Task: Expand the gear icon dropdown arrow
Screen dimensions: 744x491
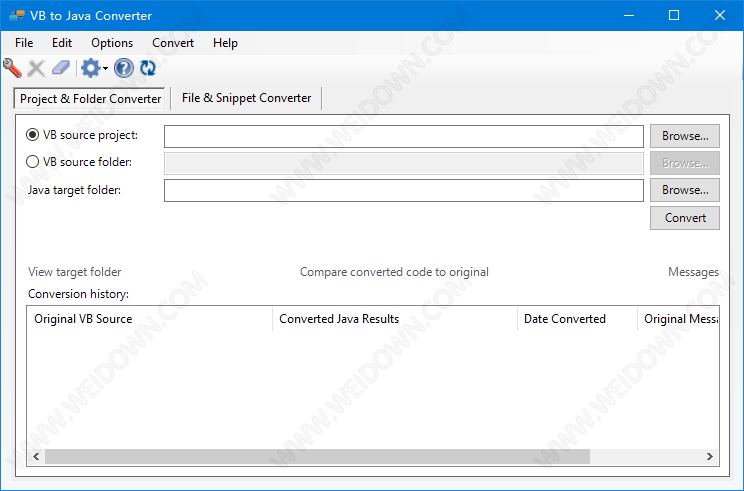Action: click(x=105, y=69)
